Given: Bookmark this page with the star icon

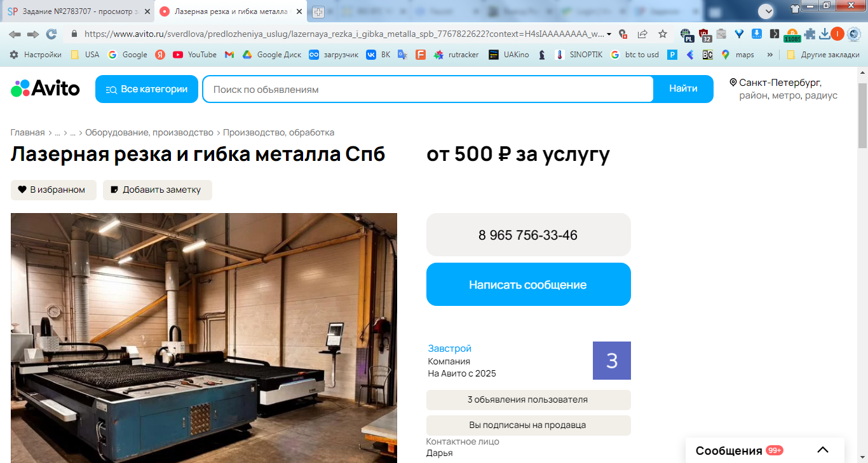Looking at the screenshot, I should [x=663, y=34].
